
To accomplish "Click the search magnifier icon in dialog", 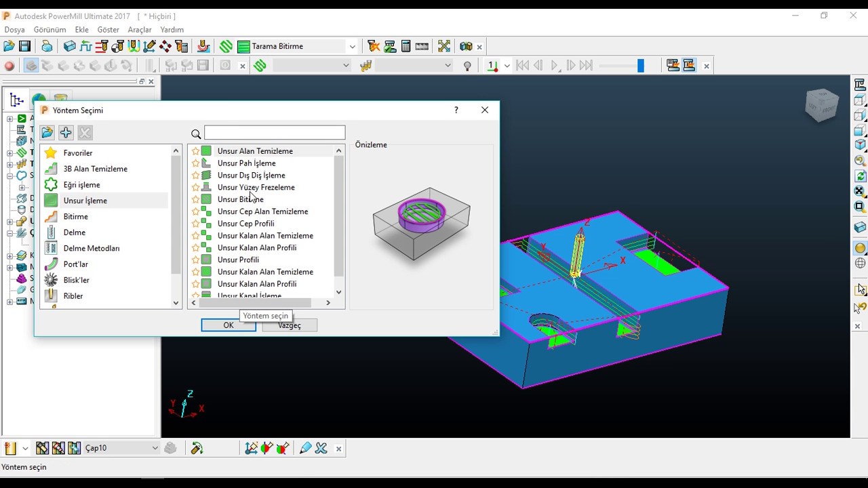I will [x=196, y=134].
